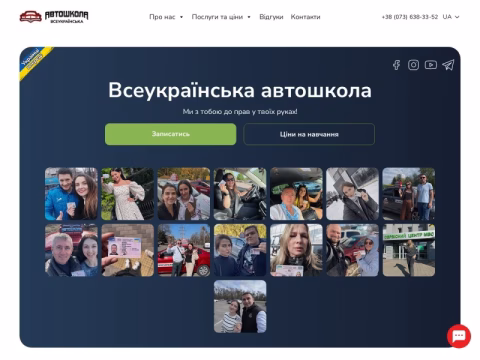Open photo of couple standing beside dark car
480x360 pixels.
point(409,194)
